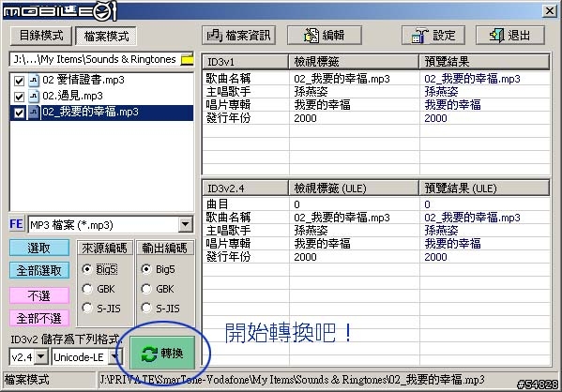Click the 檢視標籤 column header in ID3v1 table

pyautogui.click(x=354, y=62)
